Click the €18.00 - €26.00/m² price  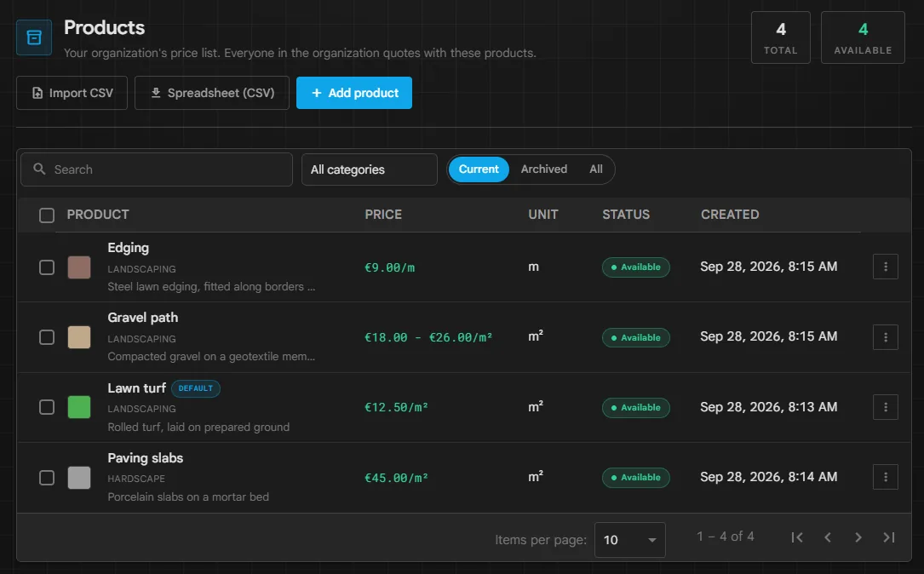tap(428, 338)
